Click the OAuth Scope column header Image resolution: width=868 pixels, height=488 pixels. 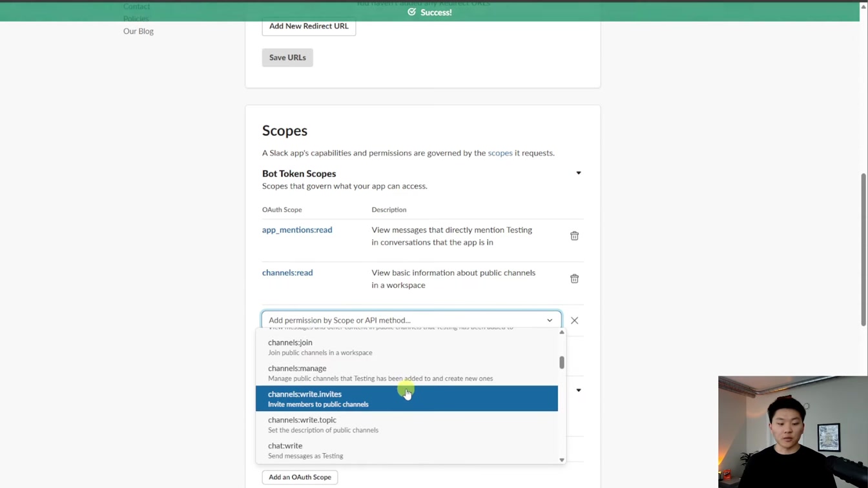coord(282,210)
